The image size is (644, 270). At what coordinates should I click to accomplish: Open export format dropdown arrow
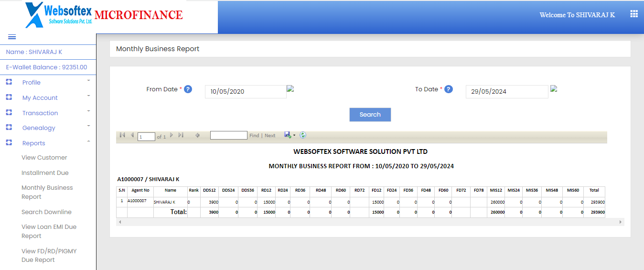pyautogui.click(x=294, y=135)
